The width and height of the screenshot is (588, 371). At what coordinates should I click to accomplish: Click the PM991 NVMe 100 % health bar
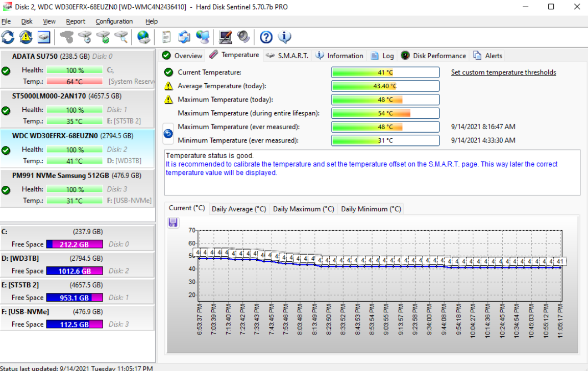[x=75, y=189]
